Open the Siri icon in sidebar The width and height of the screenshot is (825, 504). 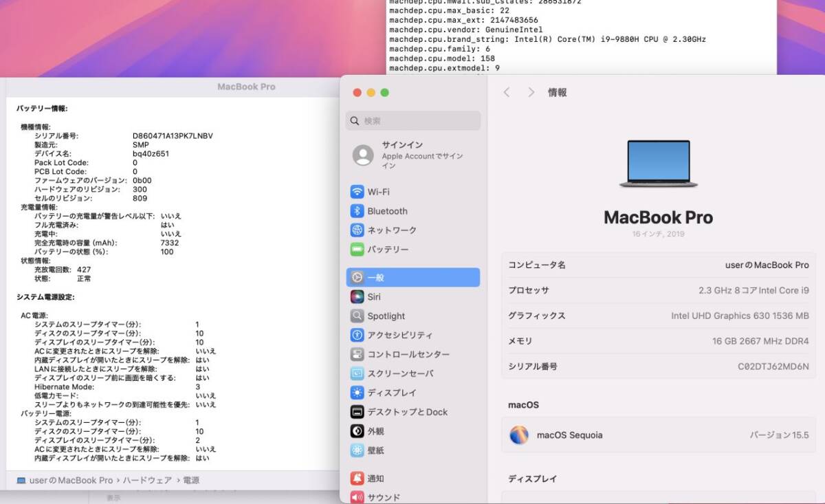point(357,297)
